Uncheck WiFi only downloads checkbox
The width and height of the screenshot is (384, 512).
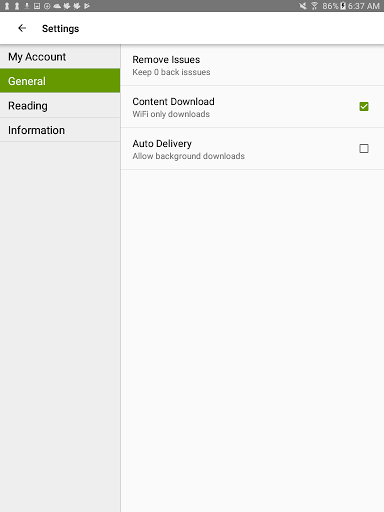364,106
